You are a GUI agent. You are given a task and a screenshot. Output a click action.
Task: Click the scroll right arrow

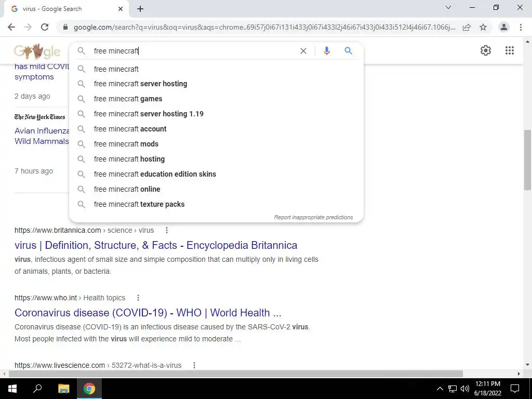[519, 374]
